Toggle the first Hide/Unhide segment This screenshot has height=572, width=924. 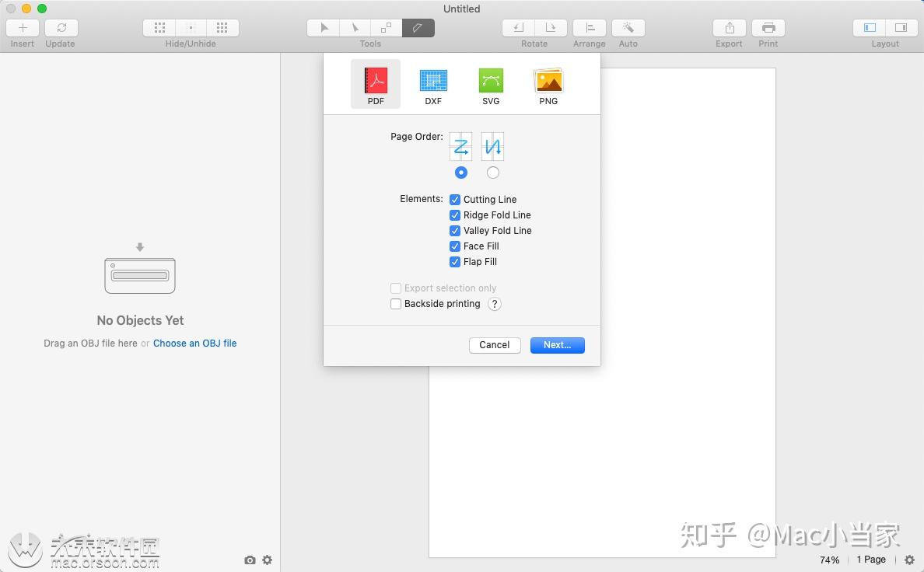pos(159,27)
